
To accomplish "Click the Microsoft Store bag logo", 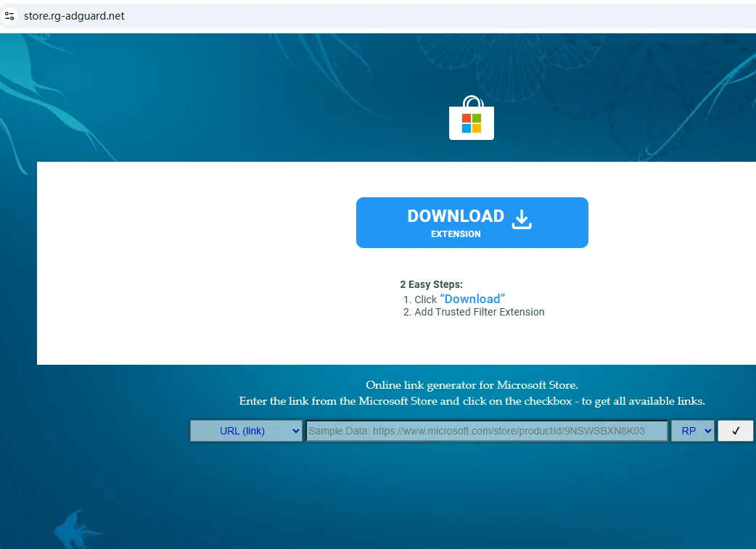I will (472, 117).
